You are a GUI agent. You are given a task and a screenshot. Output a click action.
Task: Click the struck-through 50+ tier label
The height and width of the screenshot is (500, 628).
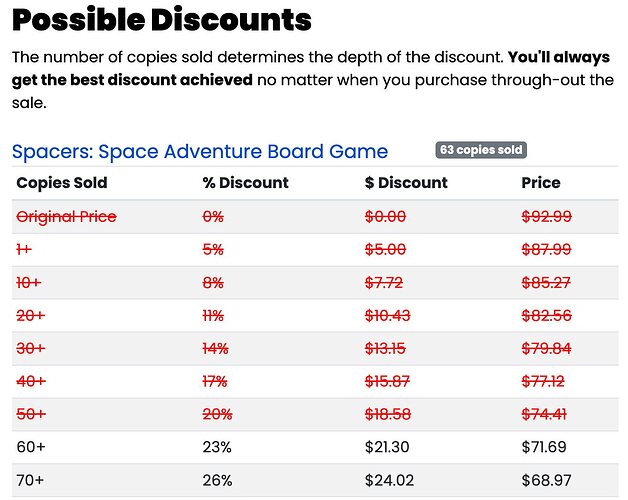pos(31,414)
